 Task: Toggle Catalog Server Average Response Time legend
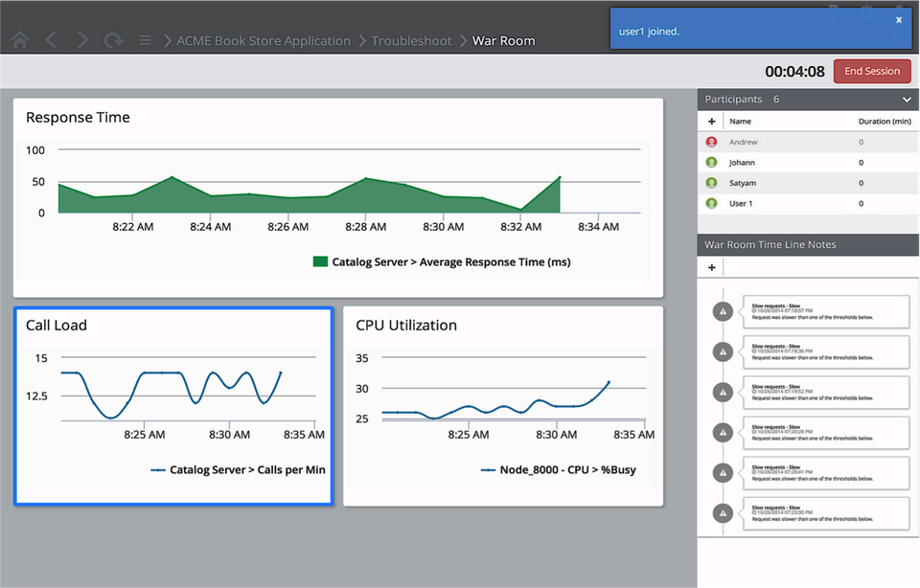tap(442, 262)
